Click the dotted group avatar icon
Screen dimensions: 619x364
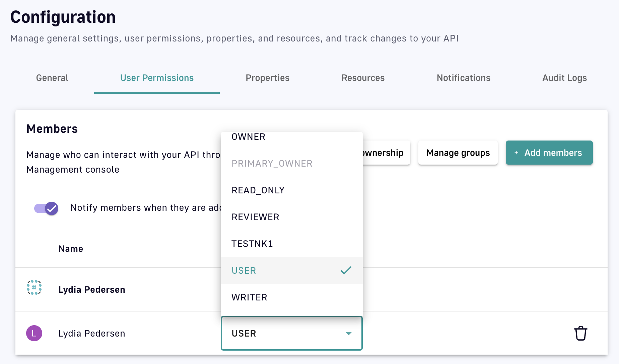[34, 288]
